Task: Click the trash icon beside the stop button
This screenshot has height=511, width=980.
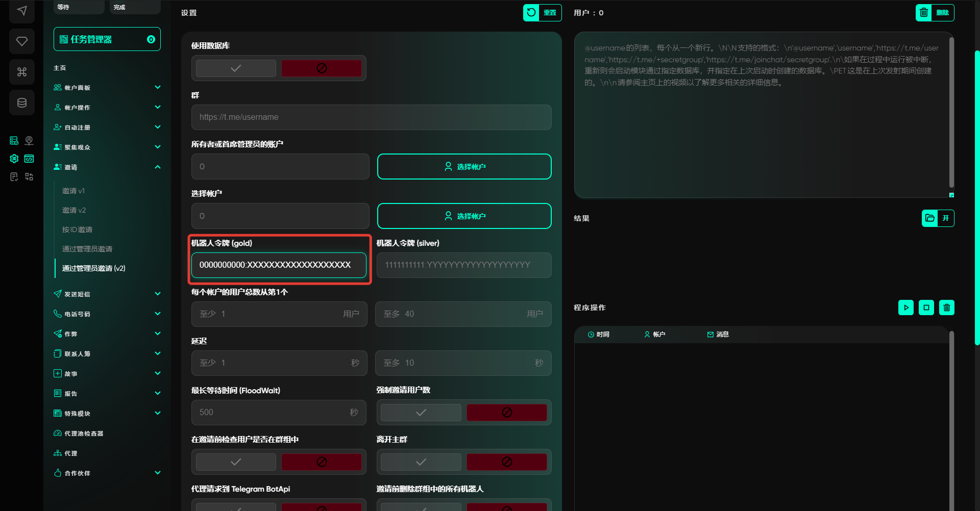Action: [947, 308]
